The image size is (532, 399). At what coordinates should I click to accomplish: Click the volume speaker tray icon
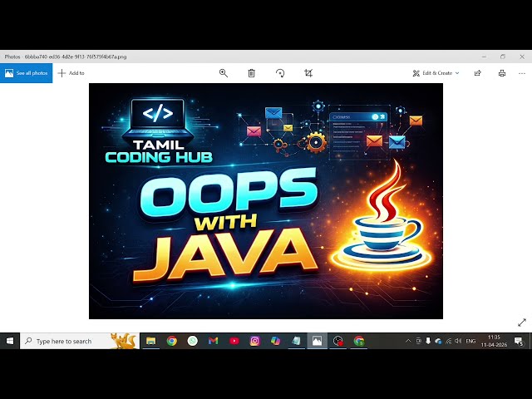pos(458,341)
